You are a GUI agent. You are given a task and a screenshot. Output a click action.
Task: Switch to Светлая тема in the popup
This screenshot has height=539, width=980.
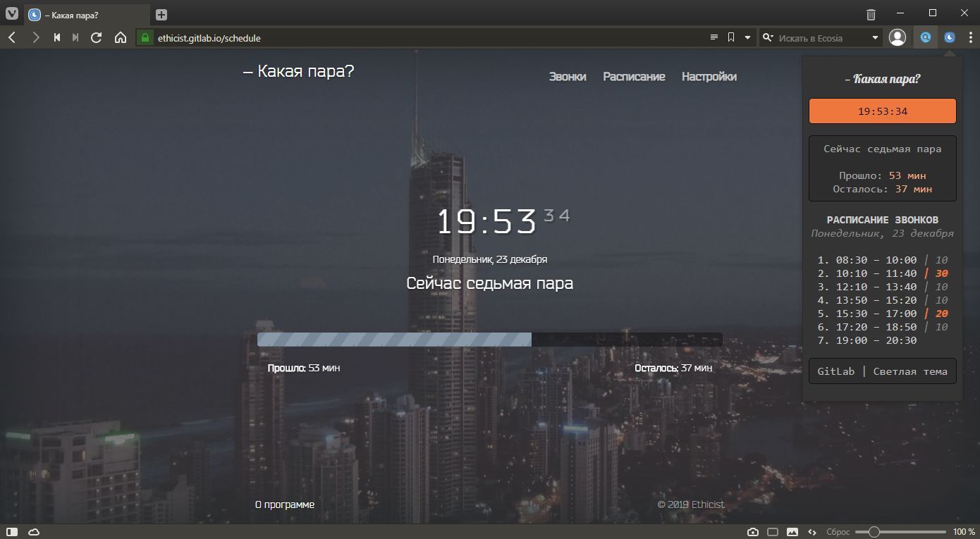910,371
